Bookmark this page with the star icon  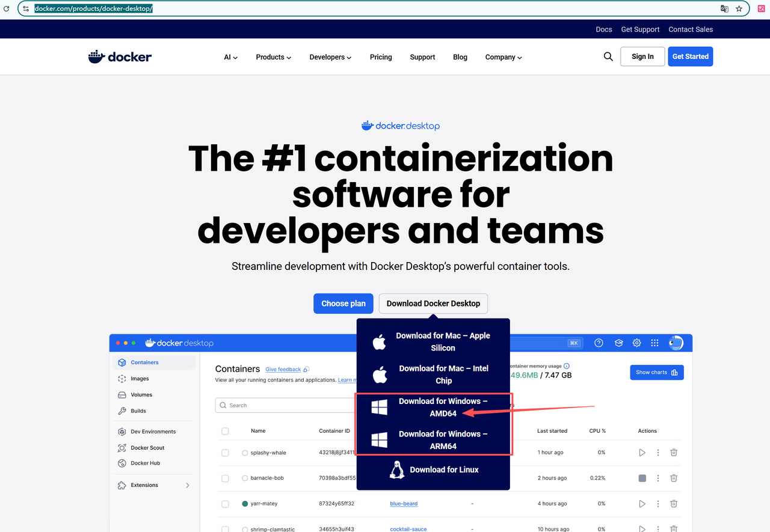click(739, 8)
